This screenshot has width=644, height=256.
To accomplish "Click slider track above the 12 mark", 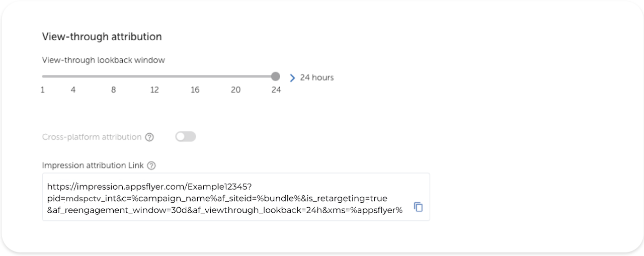I will pyautogui.click(x=154, y=76).
